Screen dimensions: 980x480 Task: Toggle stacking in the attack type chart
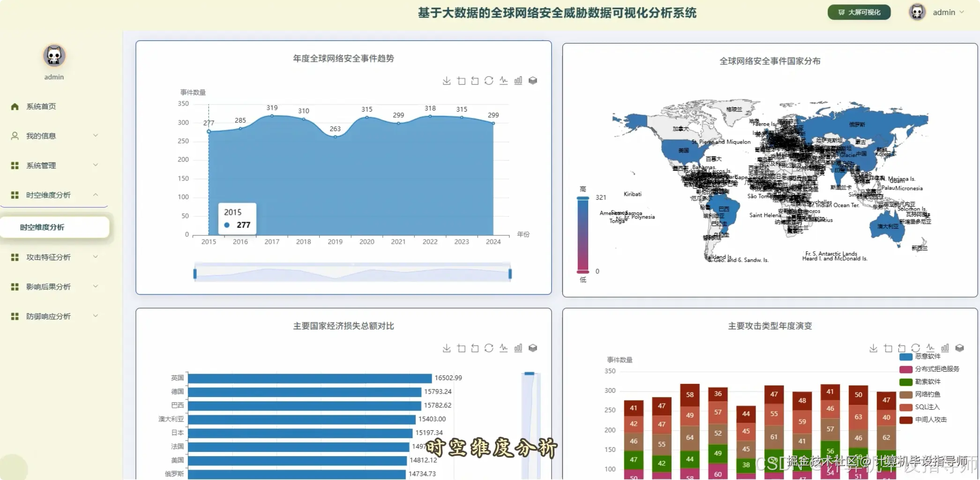[x=959, y=348]
